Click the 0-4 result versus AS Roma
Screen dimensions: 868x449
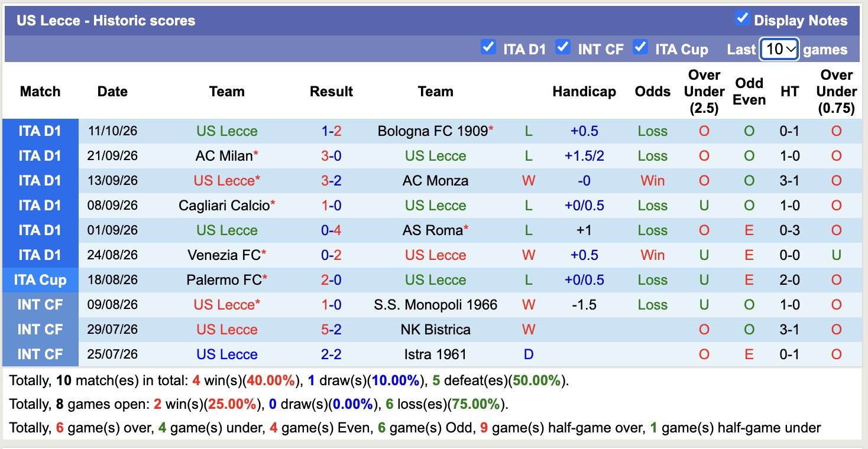(x=331, y=230)
